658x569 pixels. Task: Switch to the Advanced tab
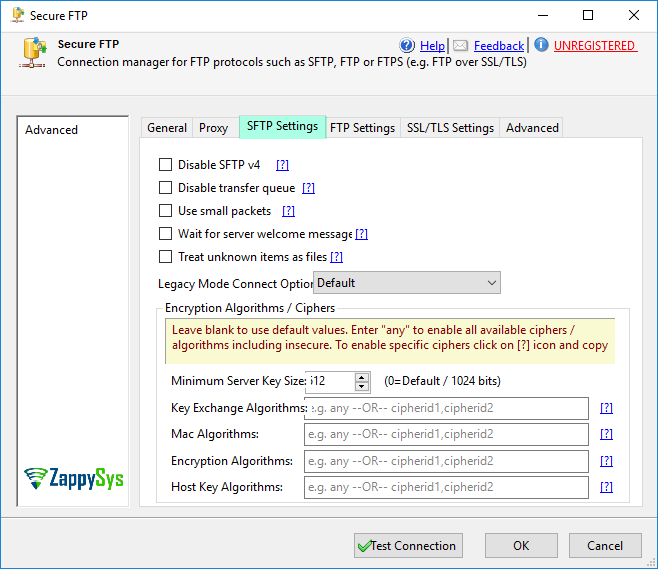[532, 128]
